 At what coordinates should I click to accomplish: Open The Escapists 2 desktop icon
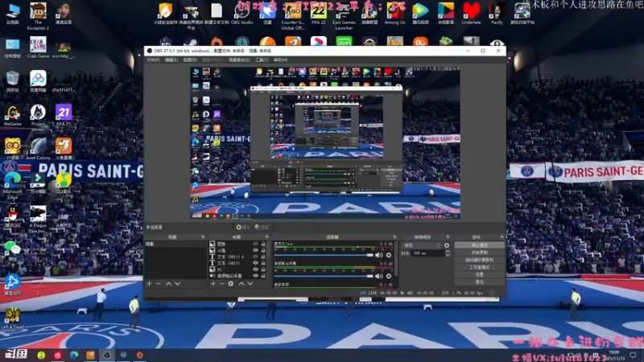click(x=38, y=16)
